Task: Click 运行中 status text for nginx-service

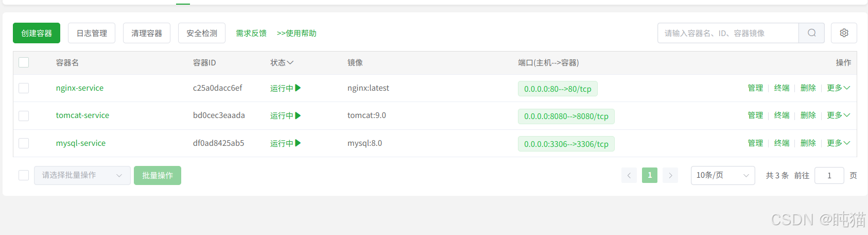Action: point(282,88)
